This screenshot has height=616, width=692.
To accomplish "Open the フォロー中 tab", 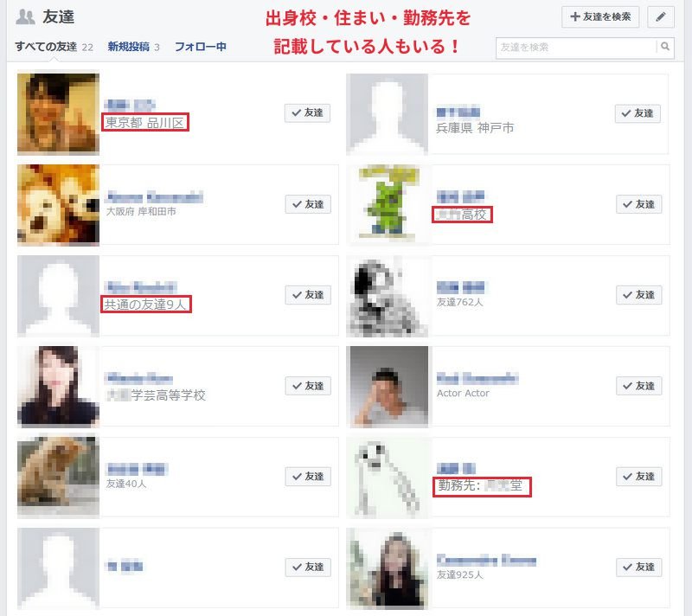I will click(201, 47).
